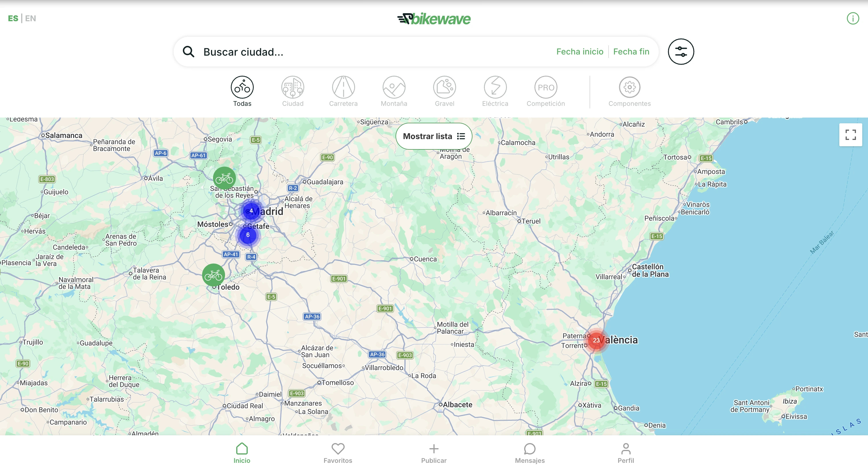Click the Buscar ciudad search field
This screenshot has width=868, height=472.
pos(303,52)
